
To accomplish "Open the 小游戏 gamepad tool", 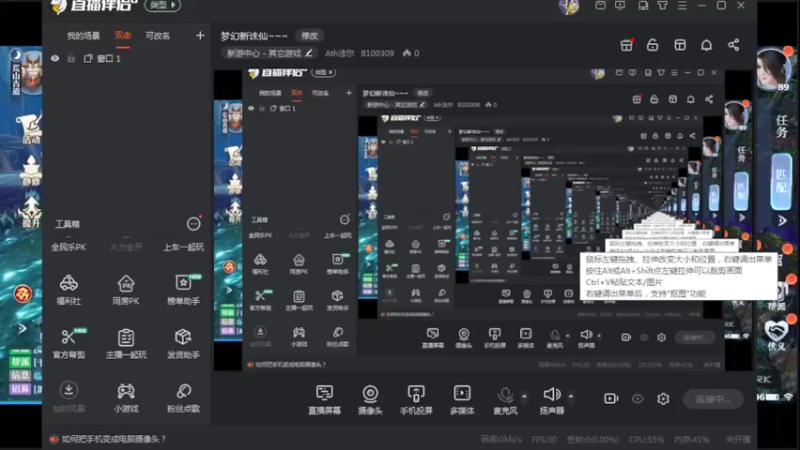I will coord(126,397).
